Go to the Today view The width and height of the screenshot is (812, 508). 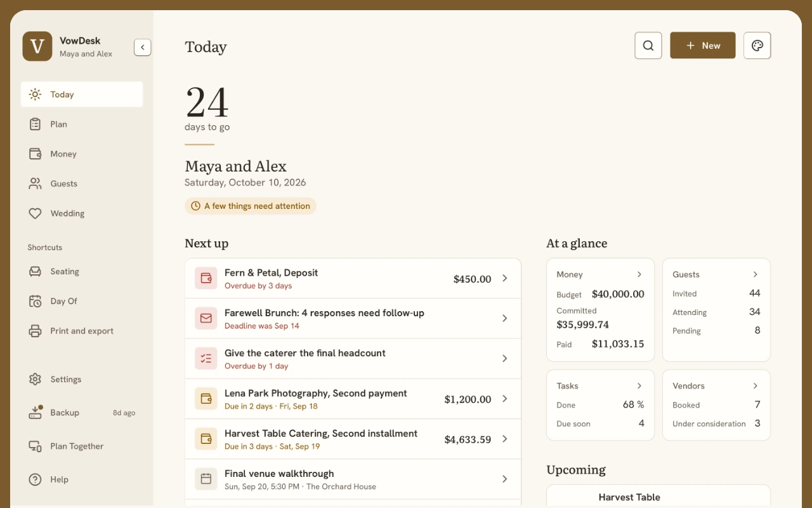click(x=82, y=94)
